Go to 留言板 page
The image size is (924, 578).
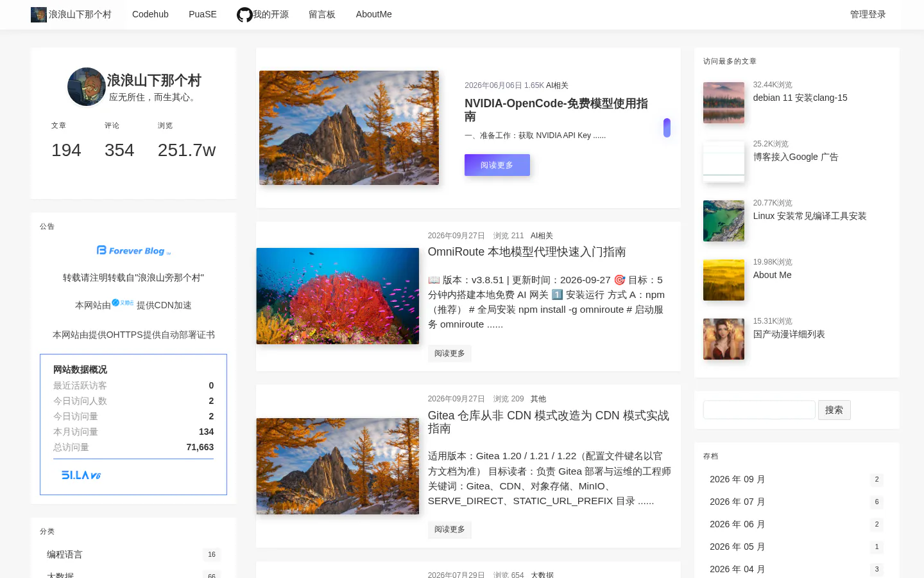click(x=322, y=14)
